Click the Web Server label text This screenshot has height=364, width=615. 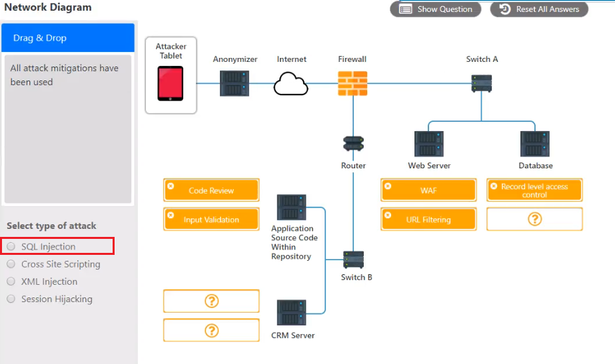click(x=429, y=165)
